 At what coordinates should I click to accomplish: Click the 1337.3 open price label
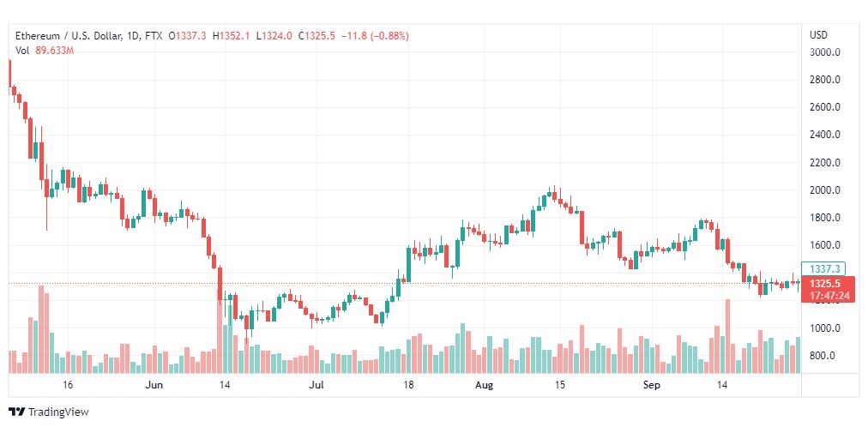tap(823, 269)
